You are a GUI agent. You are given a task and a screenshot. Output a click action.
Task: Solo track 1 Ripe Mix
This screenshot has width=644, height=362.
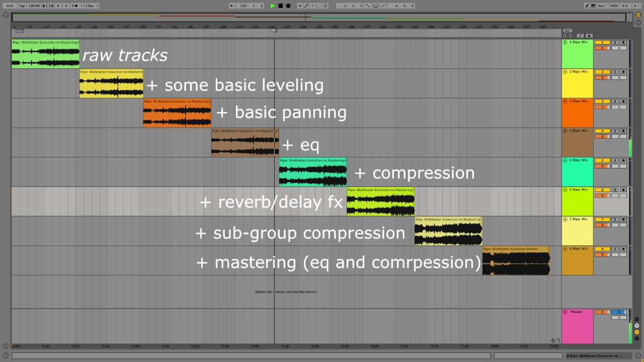coord(615,42)
